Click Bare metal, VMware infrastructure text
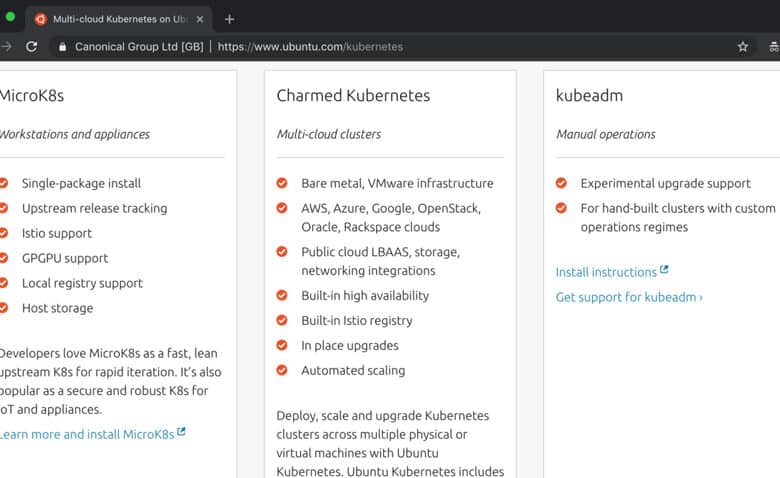This screenshot has width=780, height=478. pos(397,184)
